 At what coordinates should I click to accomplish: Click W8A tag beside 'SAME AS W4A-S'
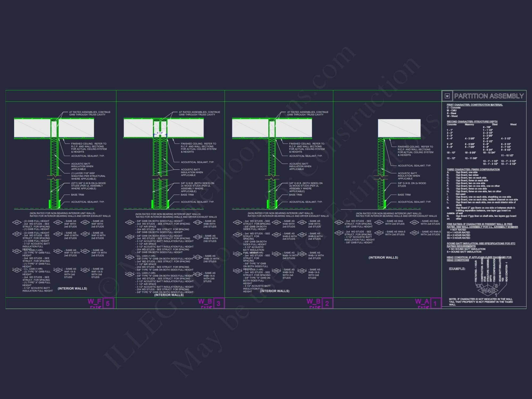[x=414, y=233]
